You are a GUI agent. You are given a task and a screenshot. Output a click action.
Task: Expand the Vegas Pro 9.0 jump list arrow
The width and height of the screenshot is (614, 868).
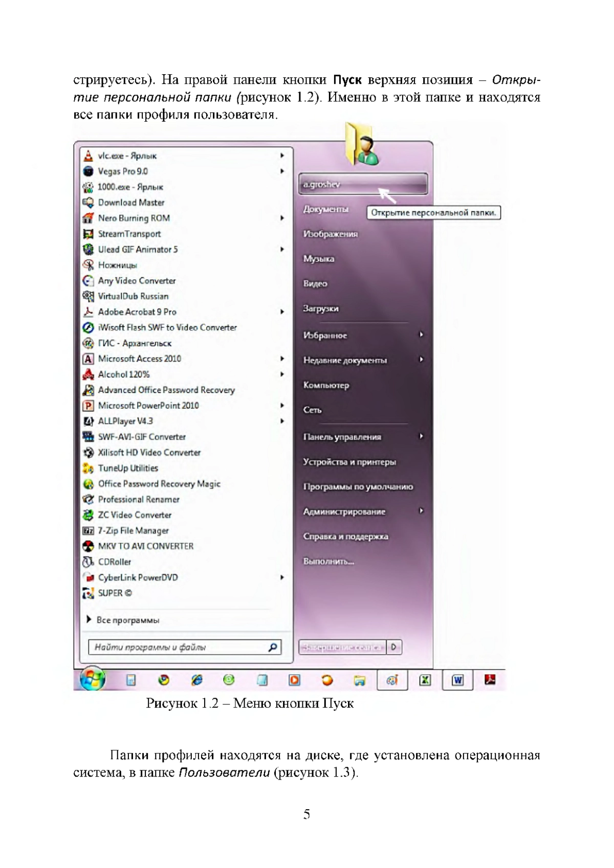[x=282, y=171]
